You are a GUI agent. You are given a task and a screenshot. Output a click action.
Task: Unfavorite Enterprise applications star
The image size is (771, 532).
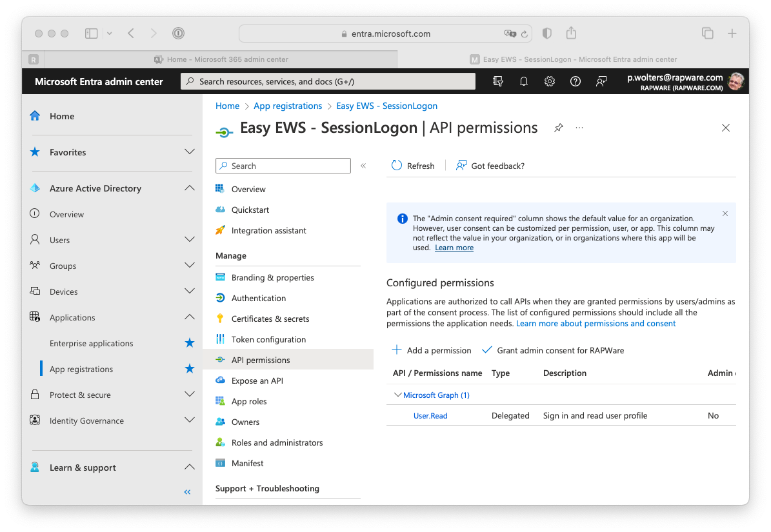(189, 343)
